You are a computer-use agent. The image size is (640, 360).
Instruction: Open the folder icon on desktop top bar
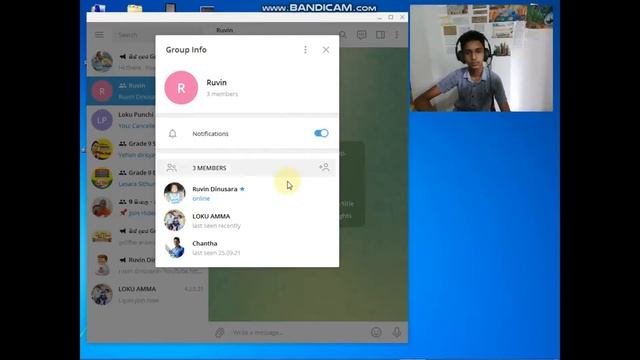pos(135,8)
